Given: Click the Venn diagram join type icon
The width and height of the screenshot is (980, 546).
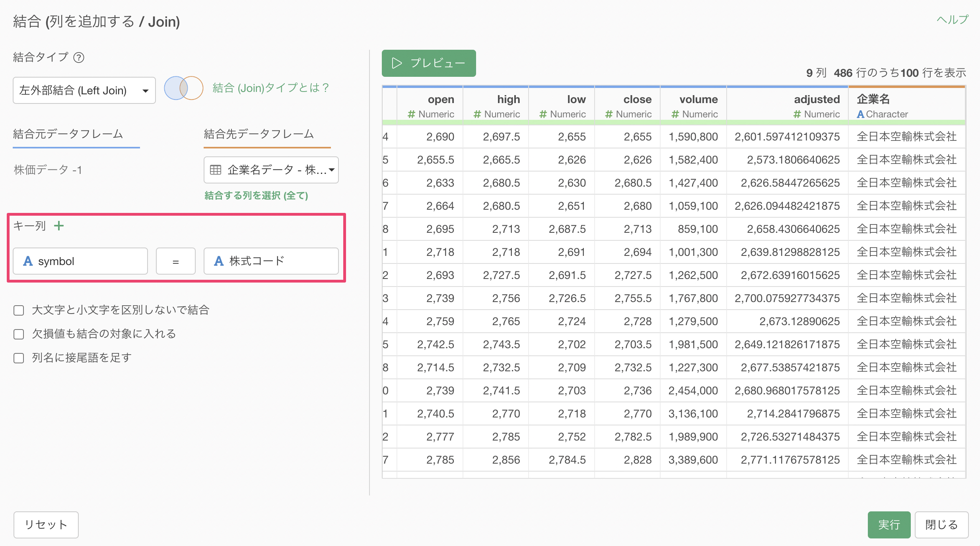Looking at the screenshot, I should [x=183, y=88].
